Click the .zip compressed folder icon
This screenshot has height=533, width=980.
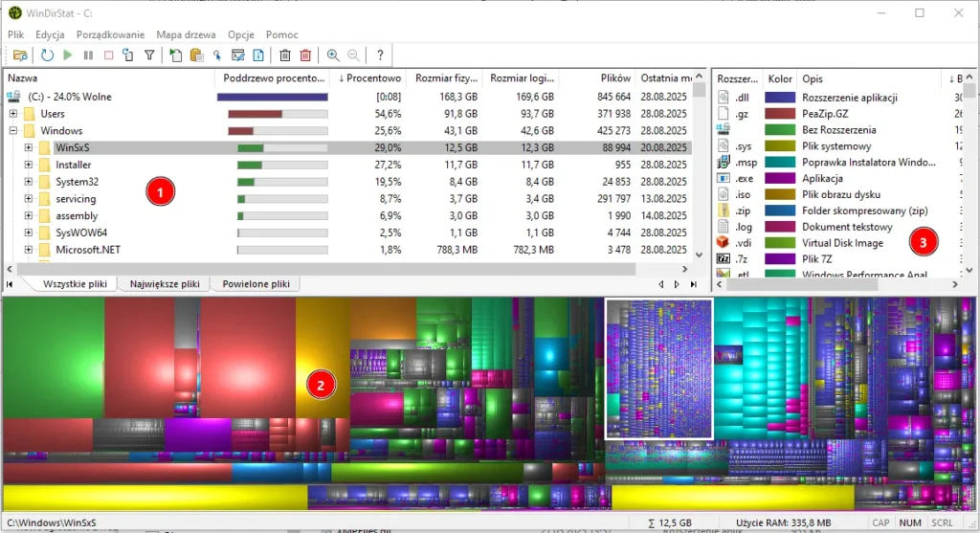[x=724, y=211]
